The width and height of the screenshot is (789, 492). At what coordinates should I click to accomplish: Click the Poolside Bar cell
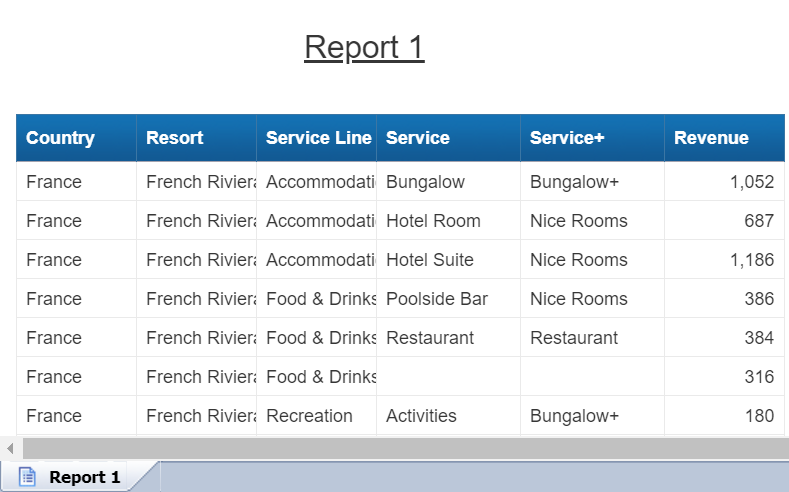(437, 299)
